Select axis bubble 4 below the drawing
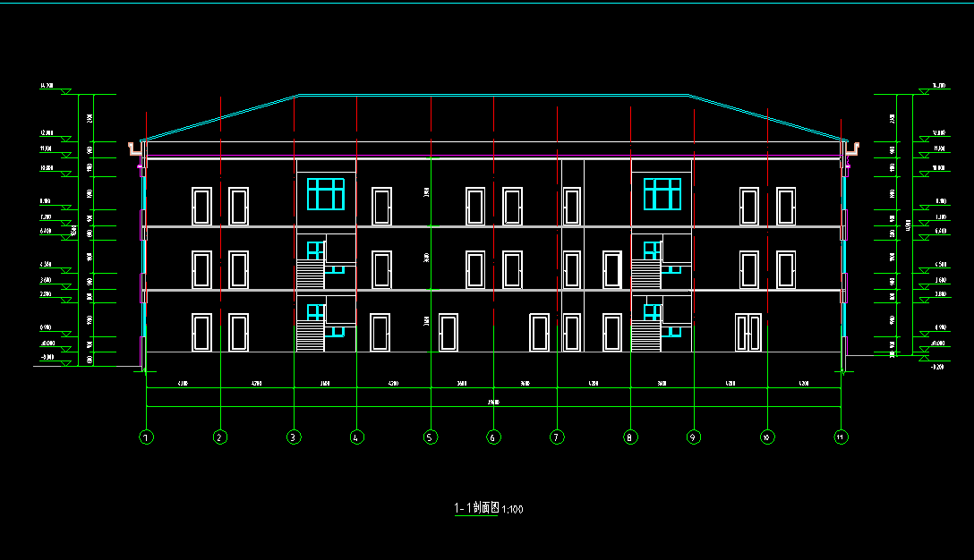The height and width of the screenshot is (560, 974). tap(356, 437)
